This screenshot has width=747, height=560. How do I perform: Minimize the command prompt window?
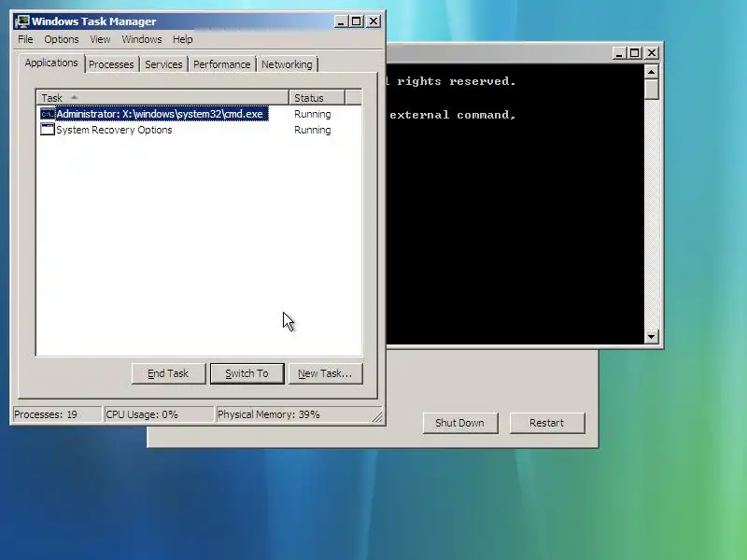tap(619, 53)
